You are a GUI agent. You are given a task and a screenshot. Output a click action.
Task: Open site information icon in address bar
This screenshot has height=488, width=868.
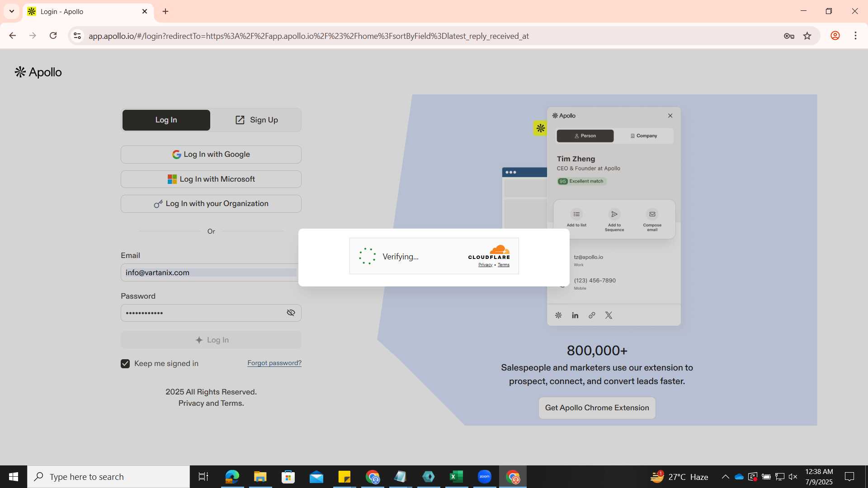(77, 36)
